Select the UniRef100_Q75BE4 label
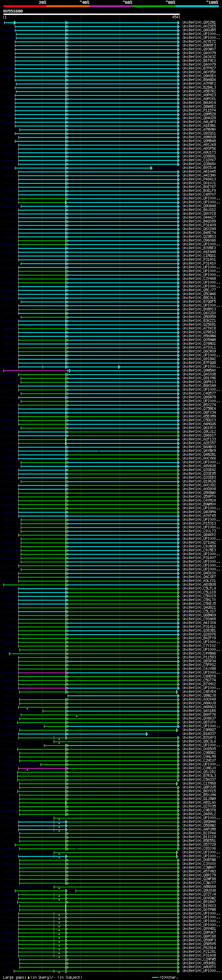The image size is (222, 980). tap(199, 409)
